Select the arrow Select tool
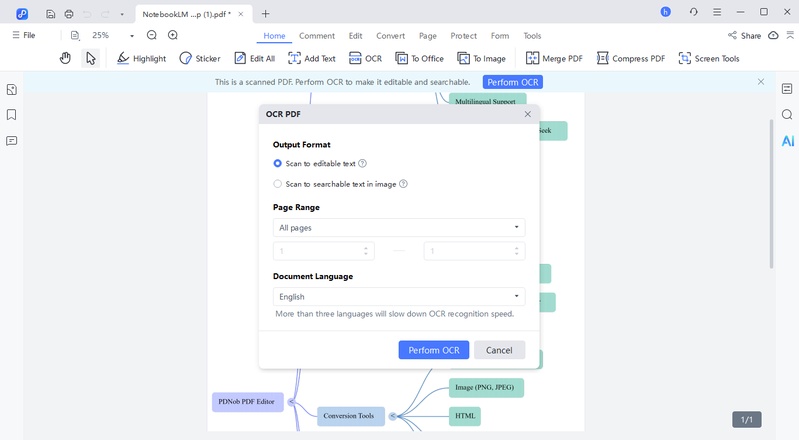Viewport: 799px width, 440px height. 91,58
